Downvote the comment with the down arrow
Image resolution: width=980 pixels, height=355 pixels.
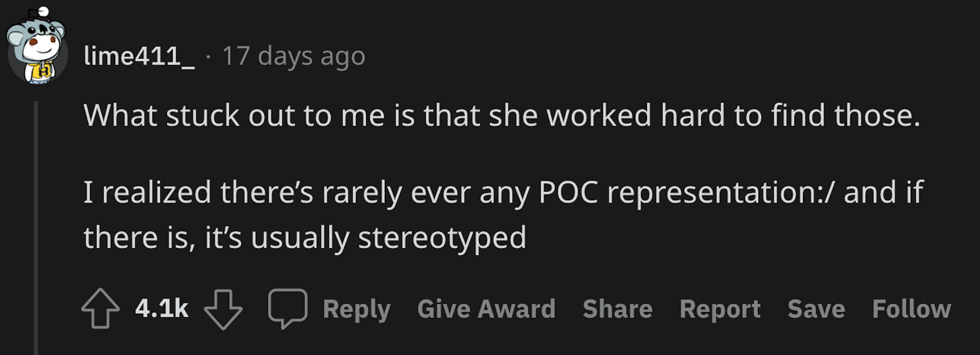[223, 309]
